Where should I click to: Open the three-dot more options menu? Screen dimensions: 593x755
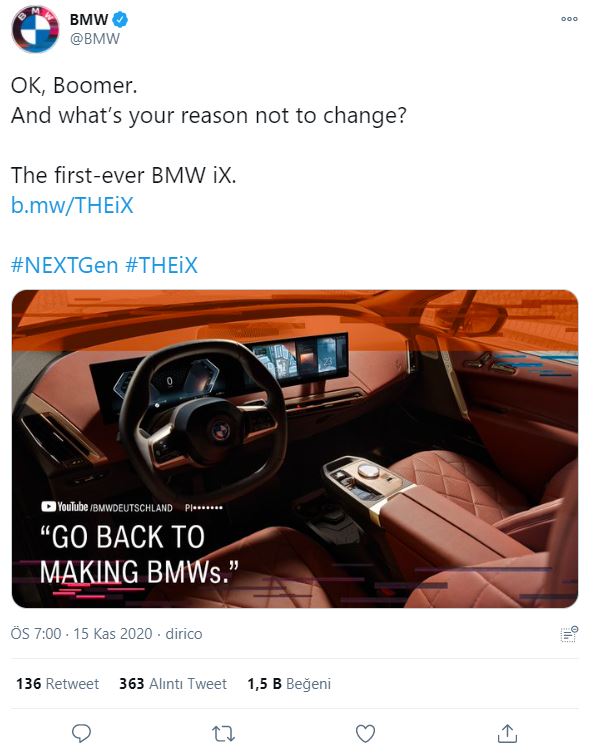[x=569, y=19]
